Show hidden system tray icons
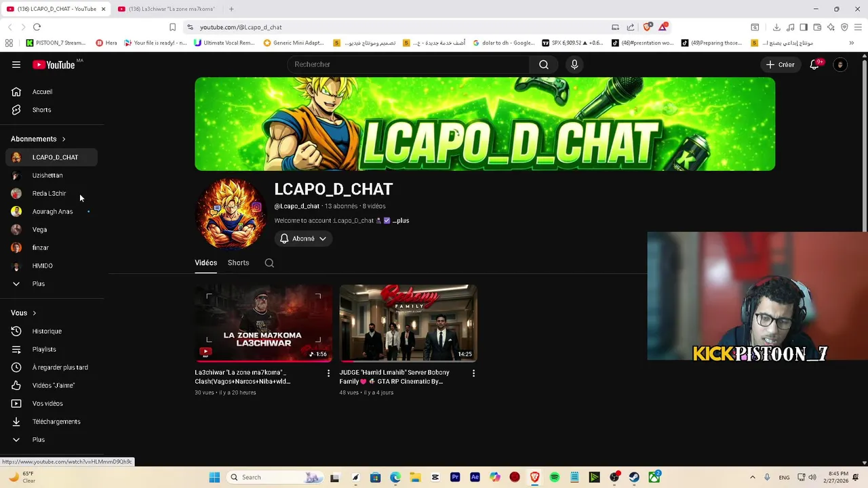868x488 pixels. (x=752, y=477)
